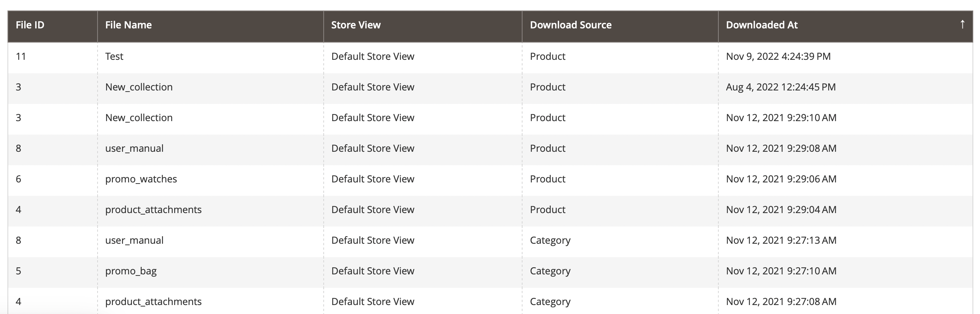
Task: Click Default Store View in promo_bag row
Action: [x=372, y=271]
